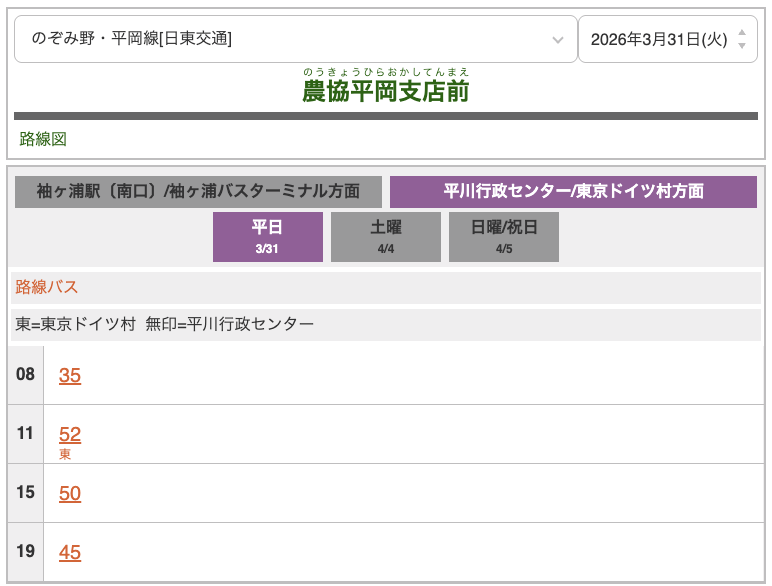The height and width of the screenshot is (586, 772).
Task: Show the 日曜/祝日 4/5 timetable
Action: click(503, 236)
